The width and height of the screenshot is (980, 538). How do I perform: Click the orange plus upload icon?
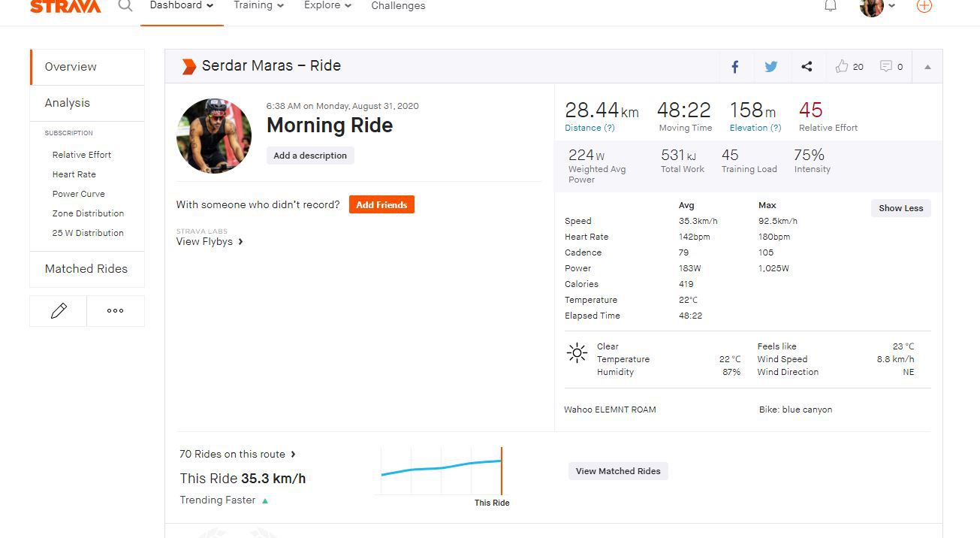[x=924, y=6]
